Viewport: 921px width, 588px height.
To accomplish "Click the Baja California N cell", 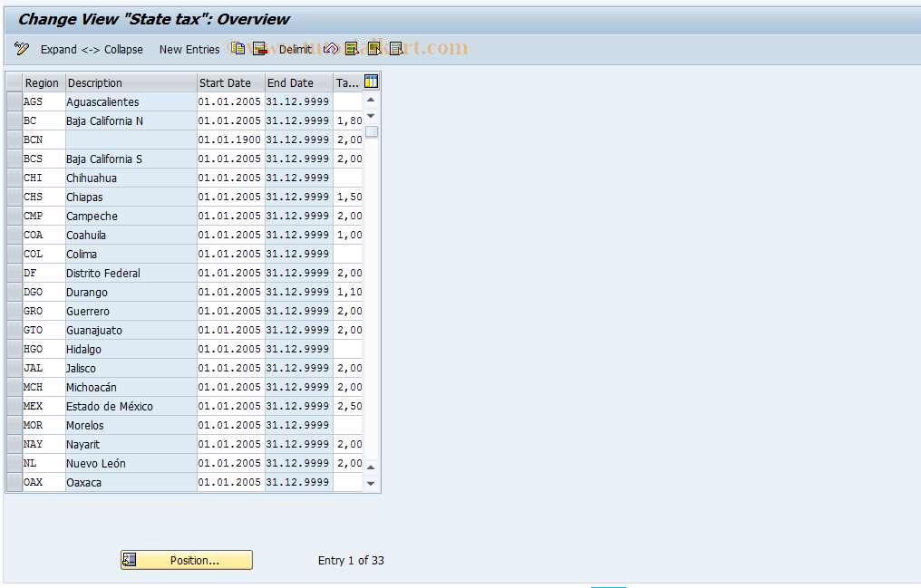I will tap(131, 120).
